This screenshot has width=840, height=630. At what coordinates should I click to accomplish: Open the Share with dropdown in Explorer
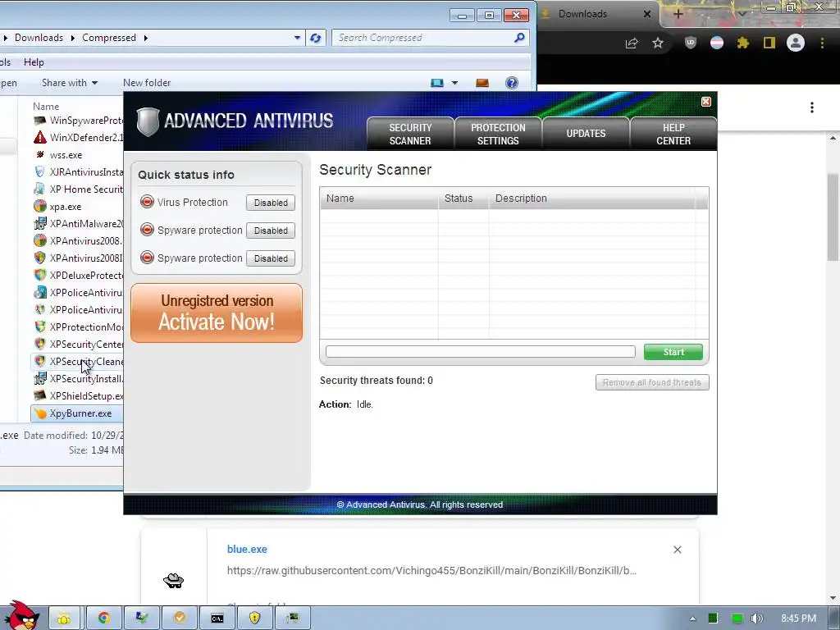tap(70, 83)
